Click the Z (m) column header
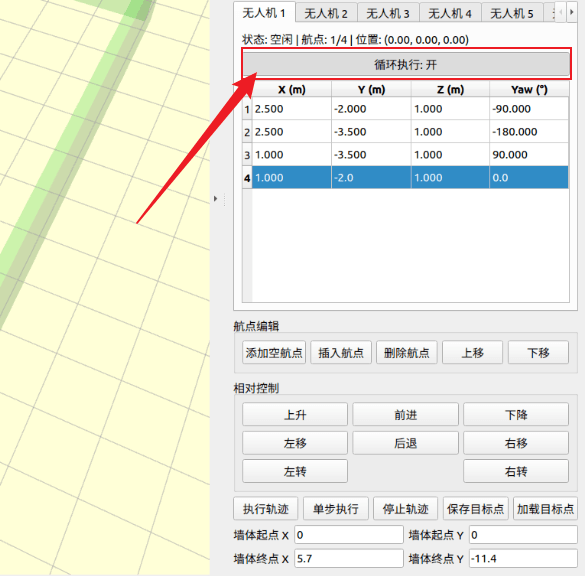 (450, 90)
